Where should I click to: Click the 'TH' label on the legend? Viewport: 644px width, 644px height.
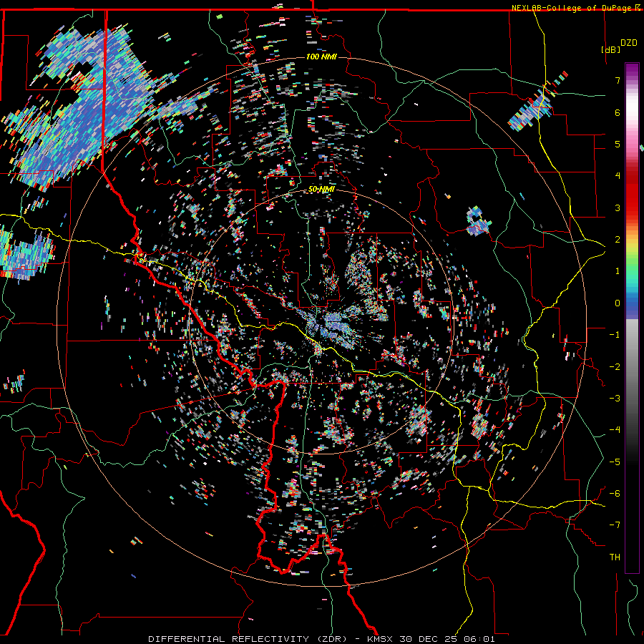[x=615, y=557]
